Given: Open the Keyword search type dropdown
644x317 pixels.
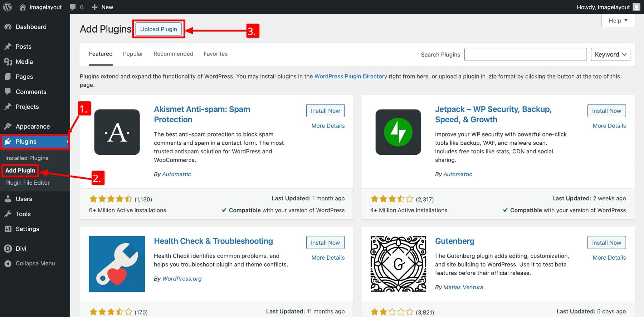Looking at the screenshot, I should [610, 54].
